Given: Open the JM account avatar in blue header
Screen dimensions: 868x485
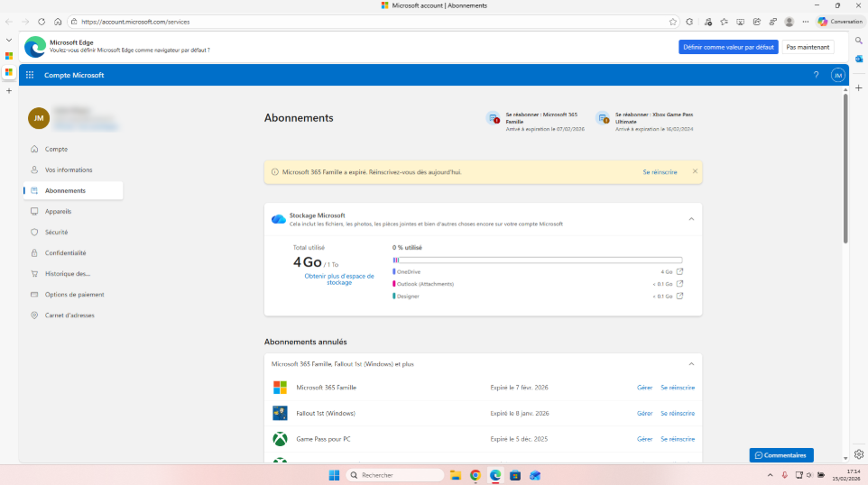Looking at the screenshot, I should [x=837, y=75].
